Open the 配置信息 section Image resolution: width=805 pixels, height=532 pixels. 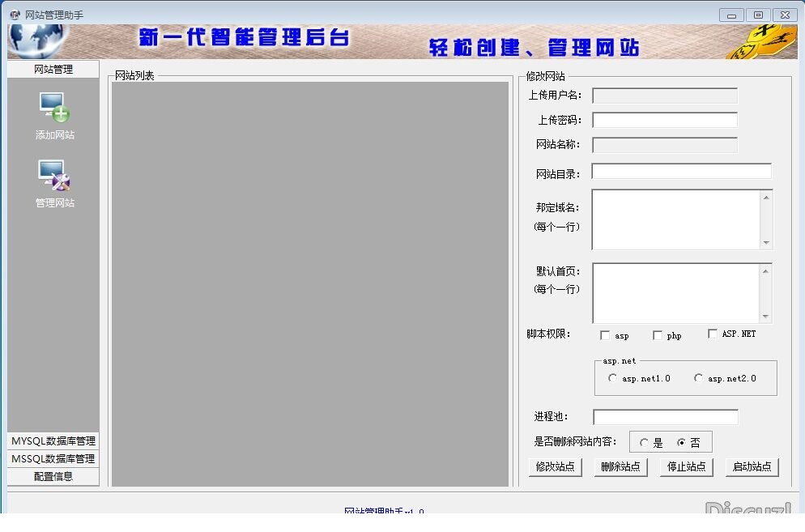click(53, 477)
